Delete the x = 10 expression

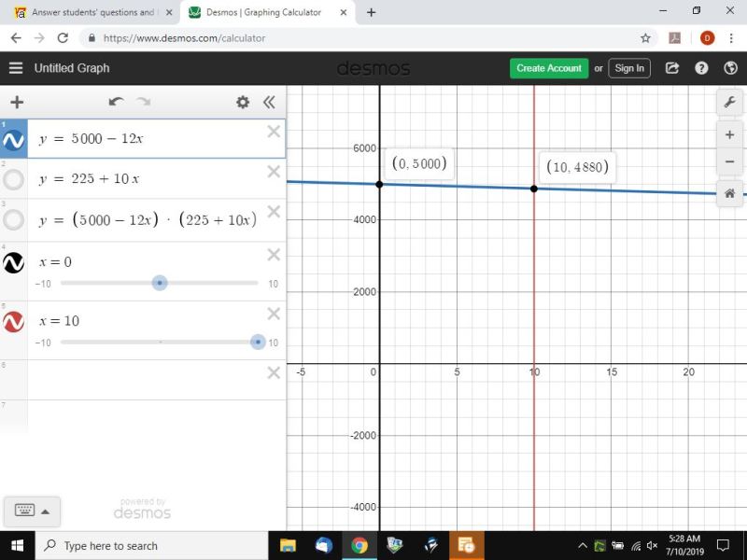point(274,314)
